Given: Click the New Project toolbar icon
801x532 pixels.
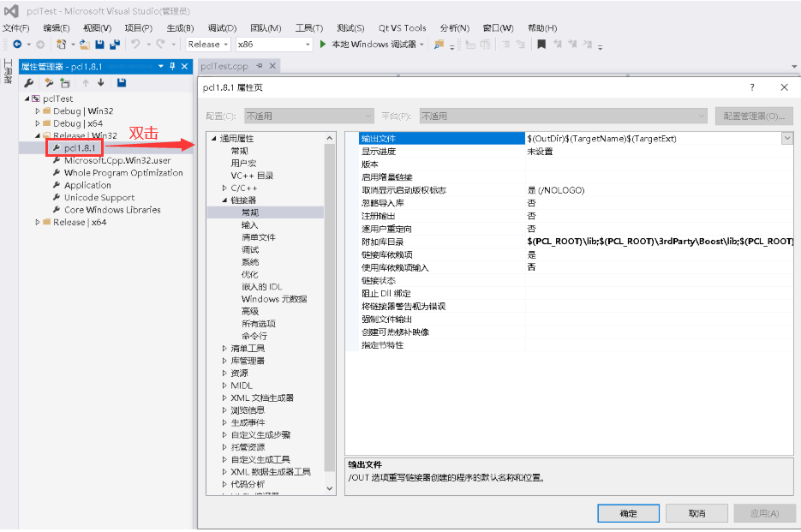Looking at the screenshot, I should click(62, 45).
